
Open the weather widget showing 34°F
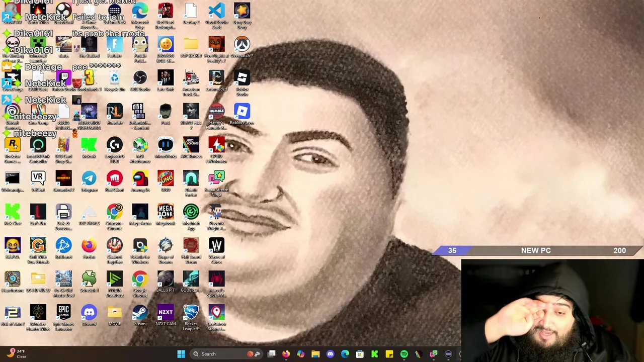click(16, 354)
